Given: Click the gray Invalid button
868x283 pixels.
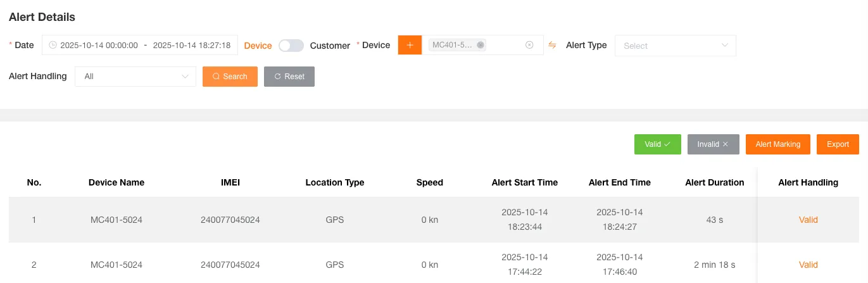Looking at the screenshot, I should [x=713, y=144].
